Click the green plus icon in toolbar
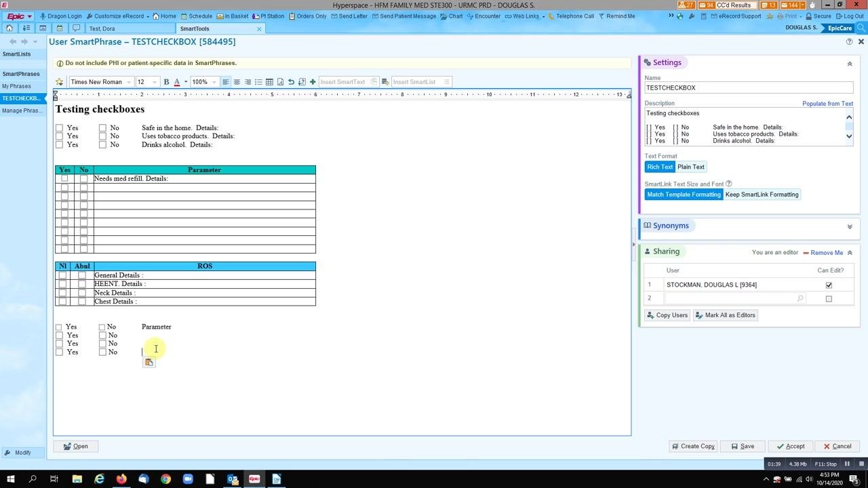Viewport: 868px width, 488px height. (x=313, y=82)
